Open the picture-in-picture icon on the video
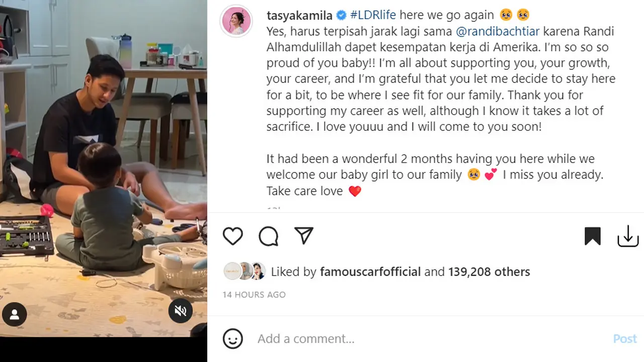Viewport: 644px width, 362px height. point(14,314)
